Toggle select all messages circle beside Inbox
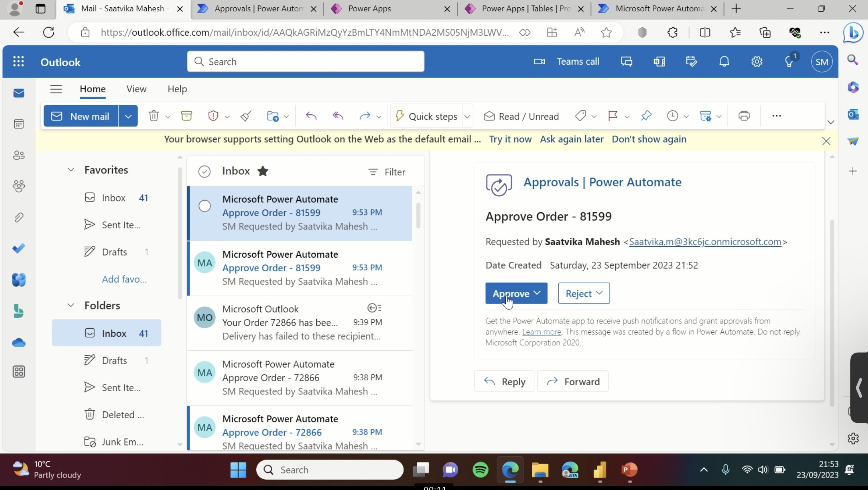Screen dimensions: 868x490 204,171
